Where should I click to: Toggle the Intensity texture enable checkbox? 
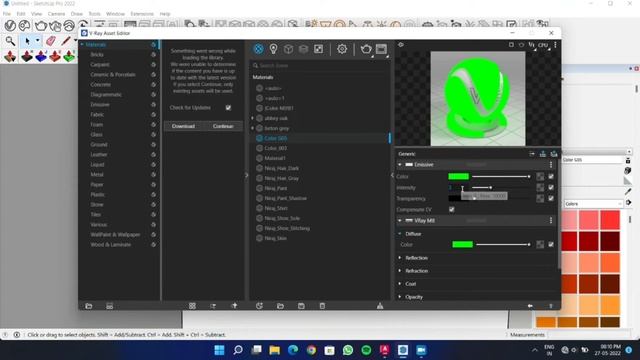tap(551, 187)
